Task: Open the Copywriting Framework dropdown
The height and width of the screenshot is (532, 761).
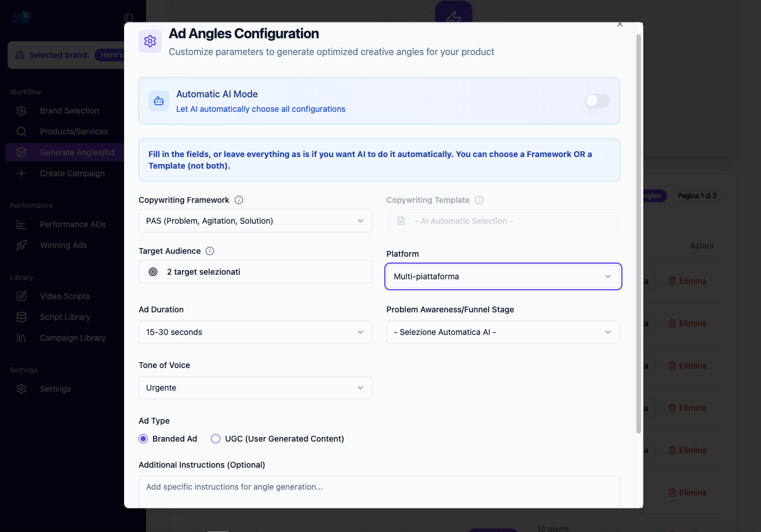Action: pyautogui.click(x=255, y=221)
